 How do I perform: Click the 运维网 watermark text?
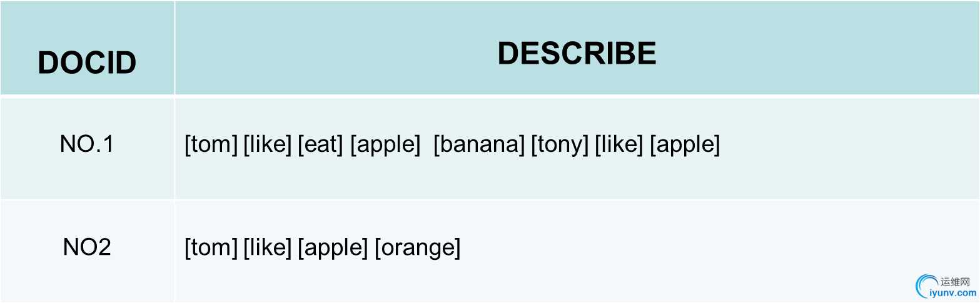(955, 282)
